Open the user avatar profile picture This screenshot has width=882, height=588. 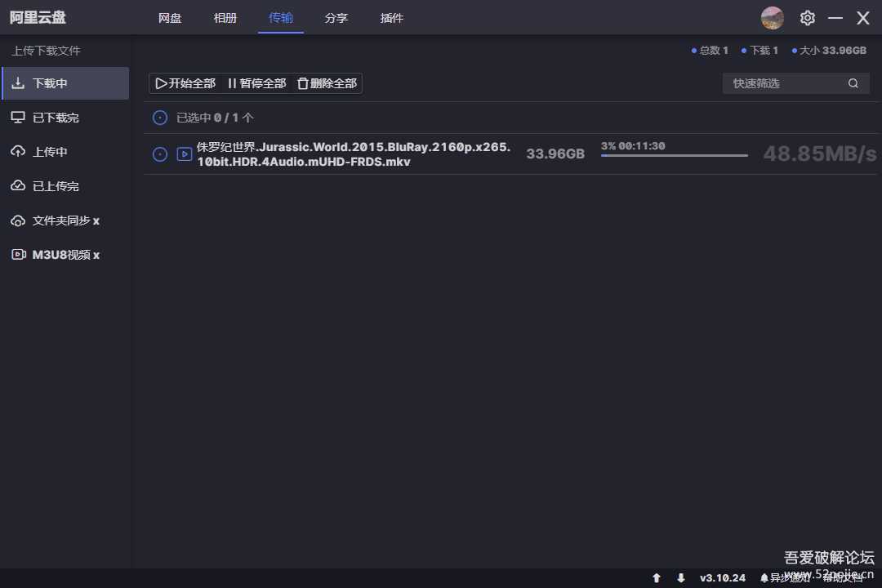pos(773,18)
